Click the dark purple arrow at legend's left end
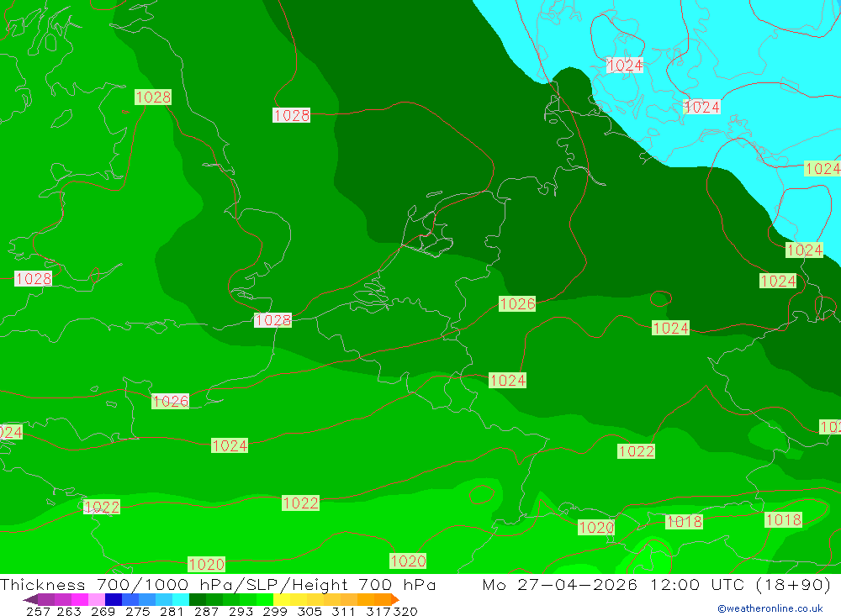This screenshot has height=616, width=841. click(30, 599)
